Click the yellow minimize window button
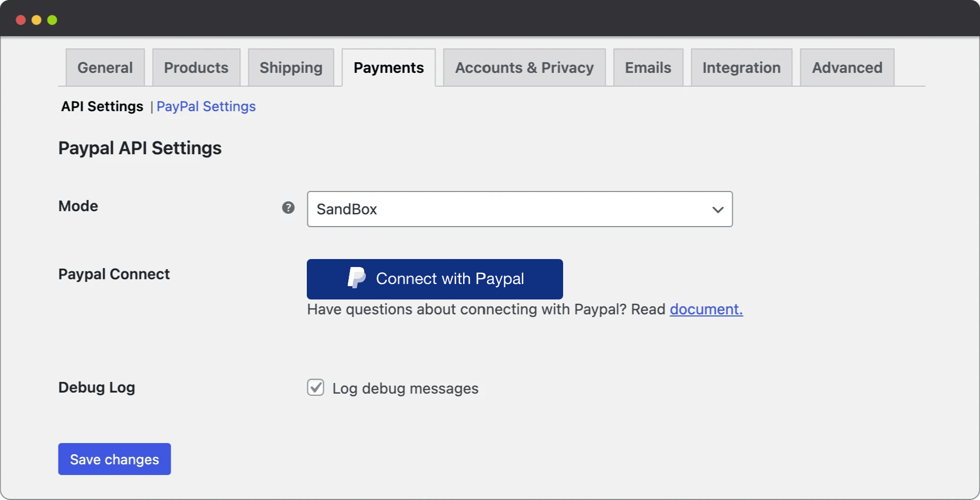980x500 pixels. coord(36,20)
